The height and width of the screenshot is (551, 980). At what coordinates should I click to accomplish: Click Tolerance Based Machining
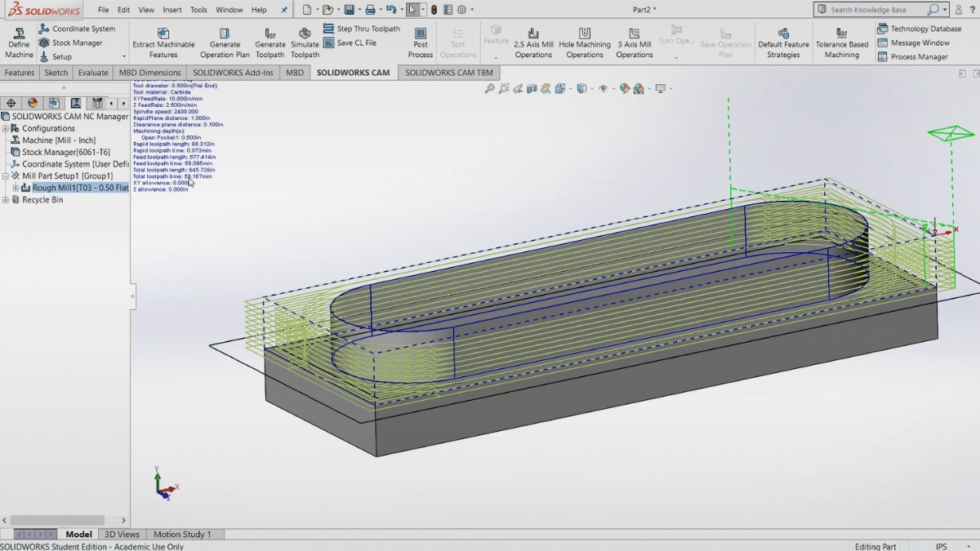(x=842, y=42)
